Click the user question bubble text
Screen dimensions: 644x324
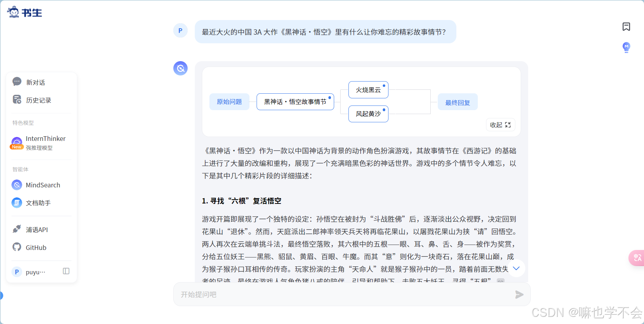tap(324, 32)
